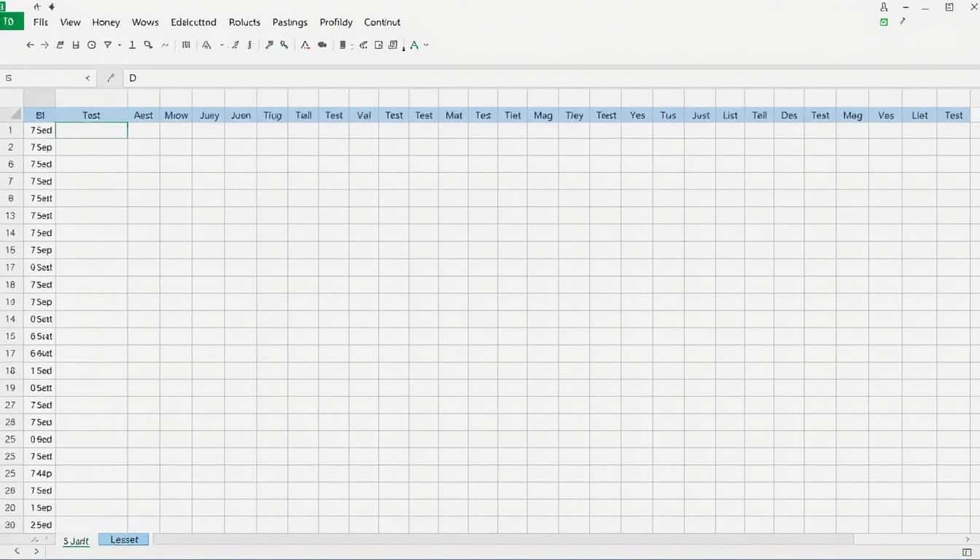The width and height of the screenshot is (980, 560).
Task: Select the Tiet column header
Action: click(513, 115)
